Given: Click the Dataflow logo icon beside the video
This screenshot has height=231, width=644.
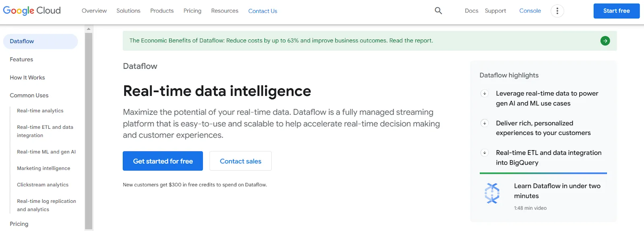Looking at the screenshot, I should tap(492, 193).
